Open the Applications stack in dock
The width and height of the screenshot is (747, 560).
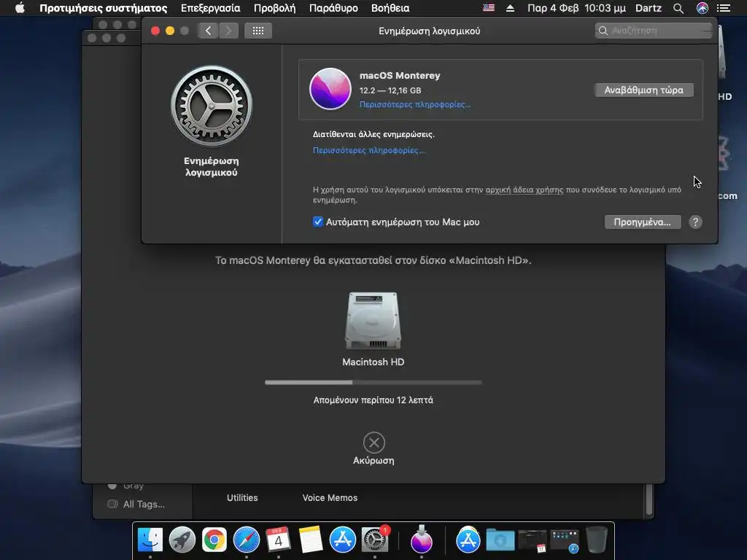(x=468, y=540)
